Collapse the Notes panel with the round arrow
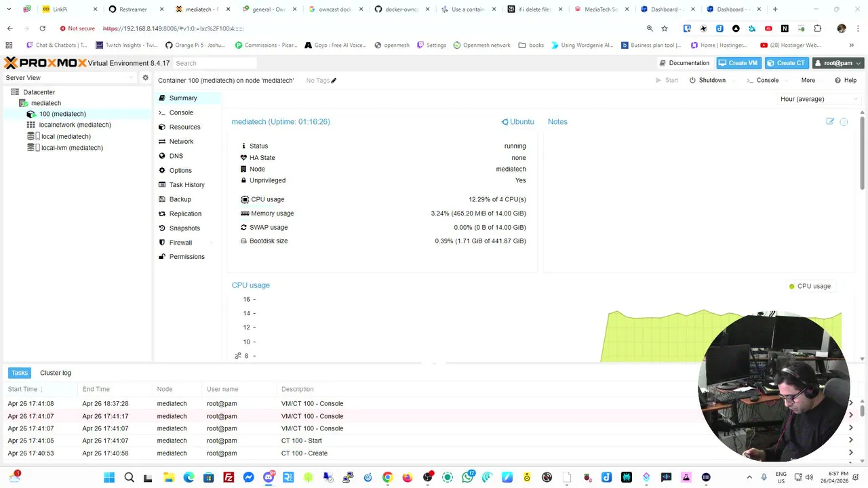868x488 pixels. pyautogui.click(x=844, y=122)
